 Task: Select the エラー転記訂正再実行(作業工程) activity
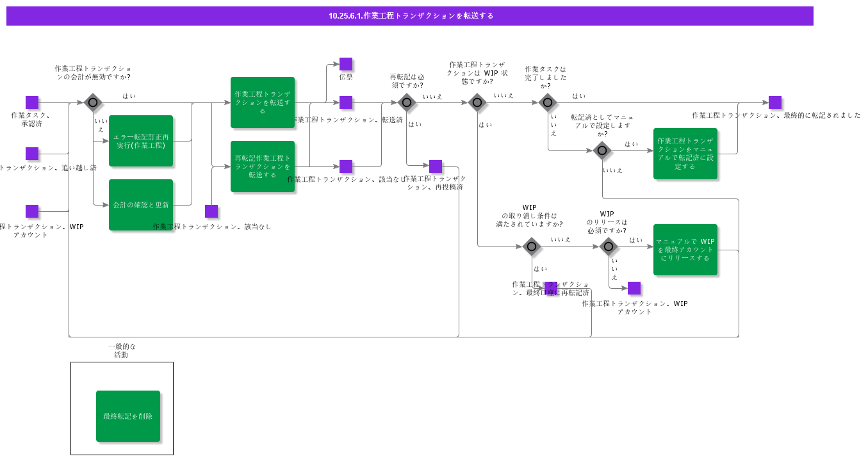click(141, 141)
